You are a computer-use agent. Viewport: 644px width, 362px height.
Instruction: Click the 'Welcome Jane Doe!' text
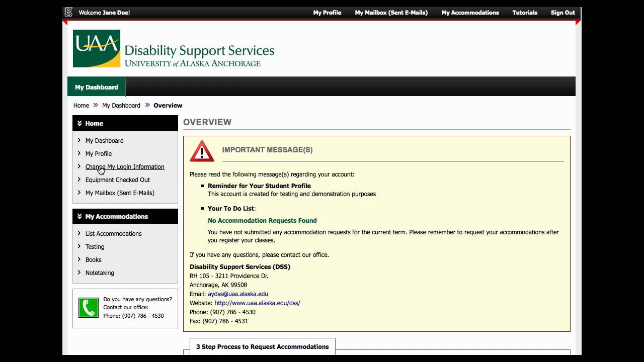tap(104, 13)
